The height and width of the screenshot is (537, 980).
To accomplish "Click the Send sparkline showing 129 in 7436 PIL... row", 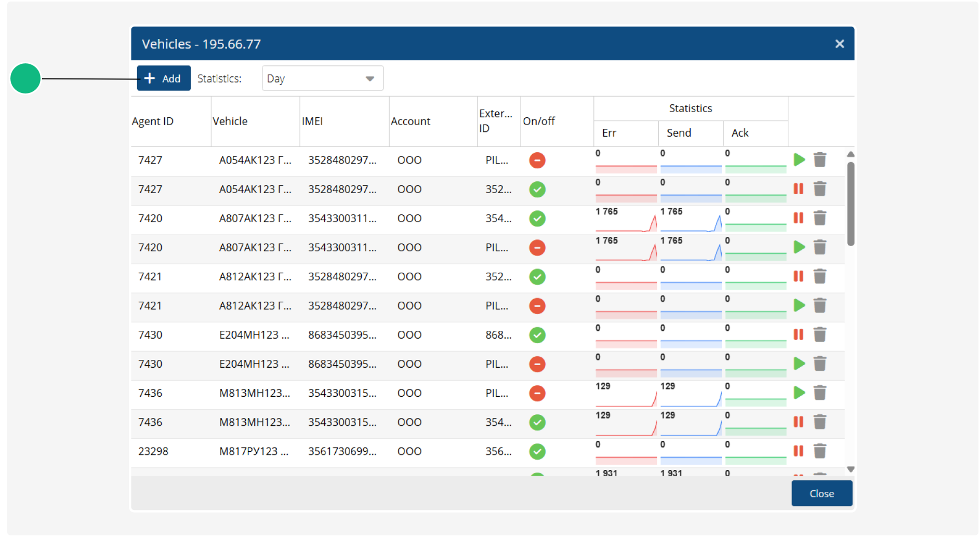I will point(691,394).
